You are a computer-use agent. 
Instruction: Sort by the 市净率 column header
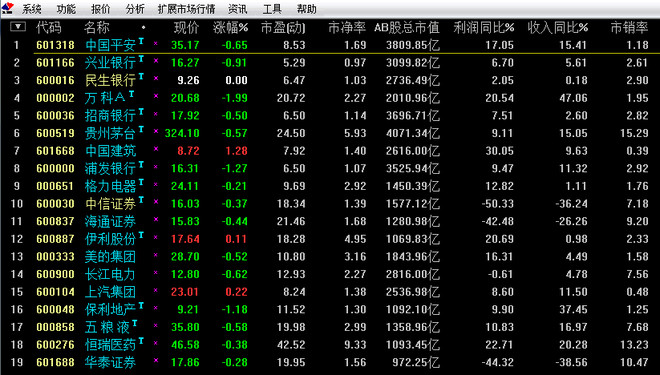(x=347, y=28)
